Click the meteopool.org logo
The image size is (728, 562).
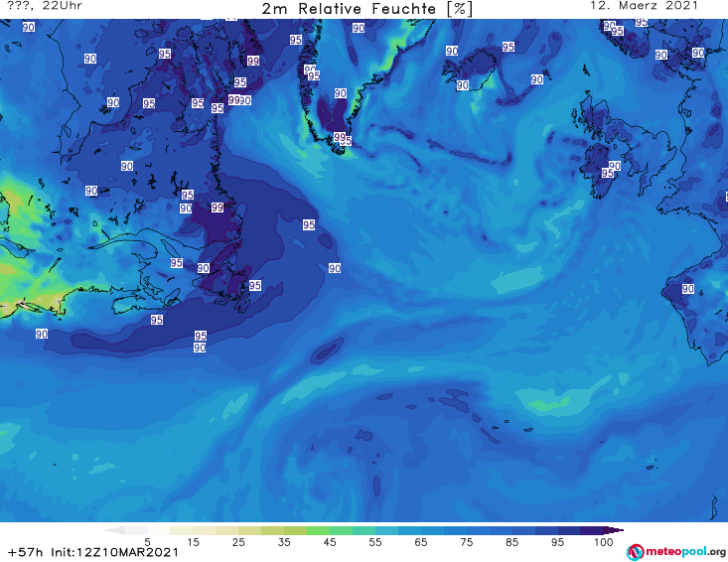676,552
